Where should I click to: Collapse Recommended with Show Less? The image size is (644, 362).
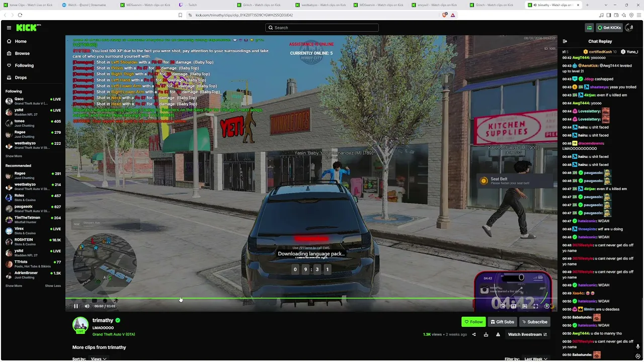(53, 286)
